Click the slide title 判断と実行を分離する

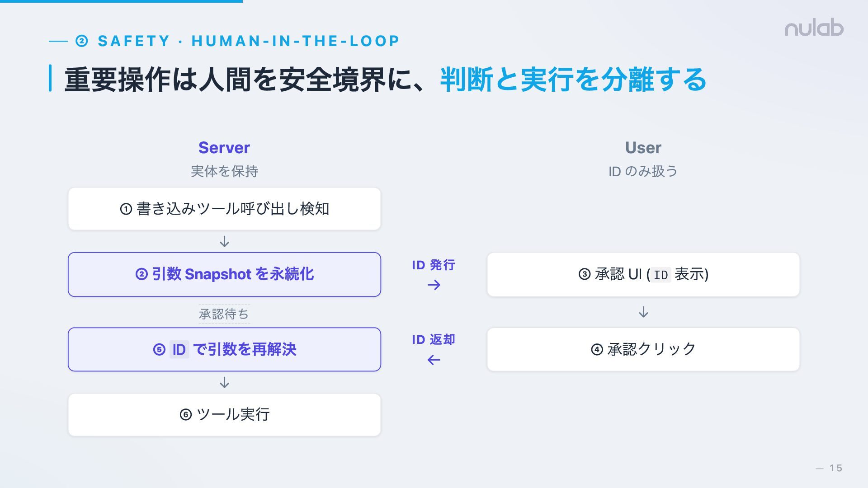click(x=573, y=80)
